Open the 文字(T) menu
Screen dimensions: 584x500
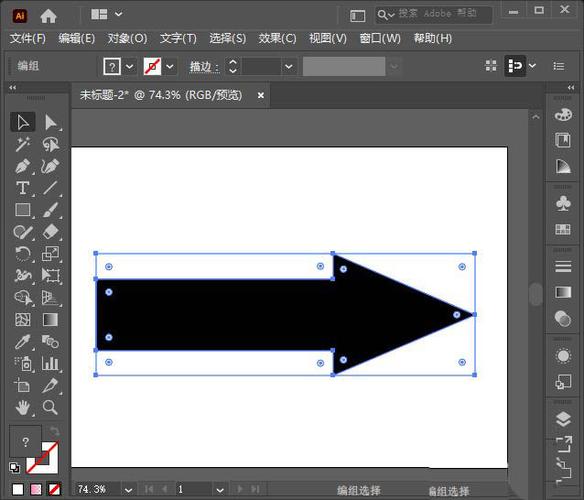178,38
